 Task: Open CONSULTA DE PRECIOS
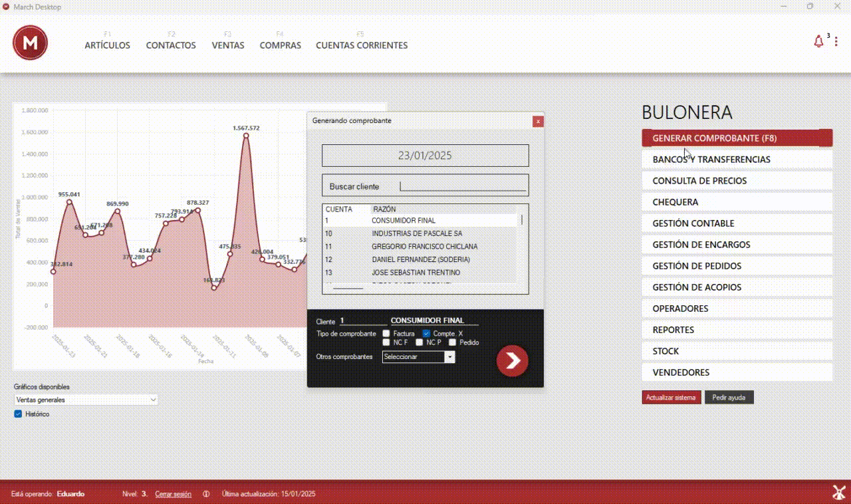click(x=737, y=181)
